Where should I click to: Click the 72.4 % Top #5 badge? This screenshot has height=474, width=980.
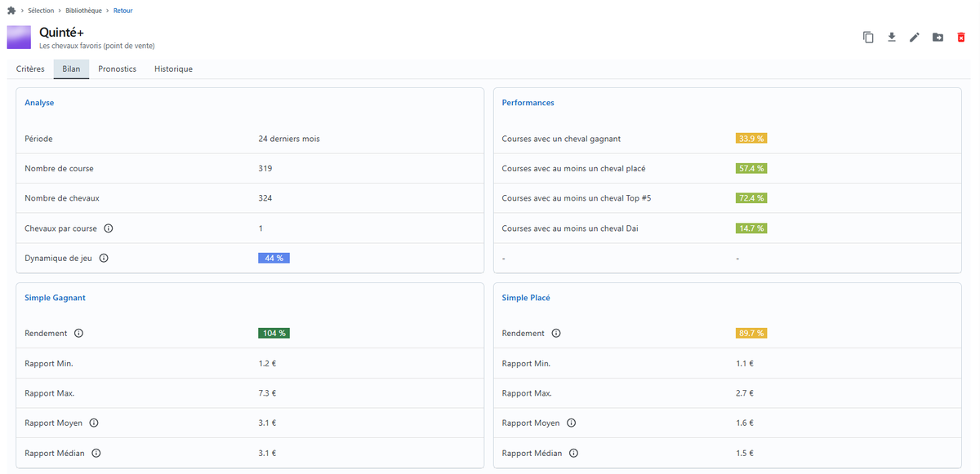click(751, 198)
